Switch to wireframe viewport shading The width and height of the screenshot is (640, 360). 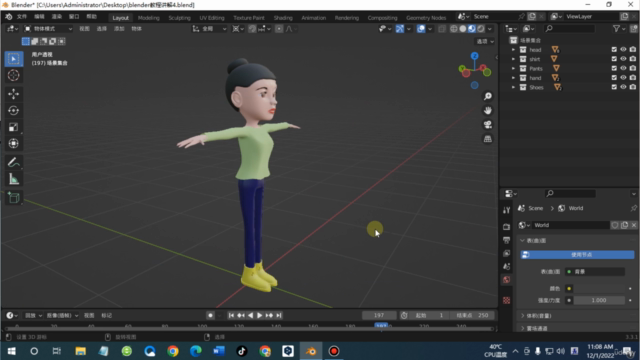pos(453,29)
